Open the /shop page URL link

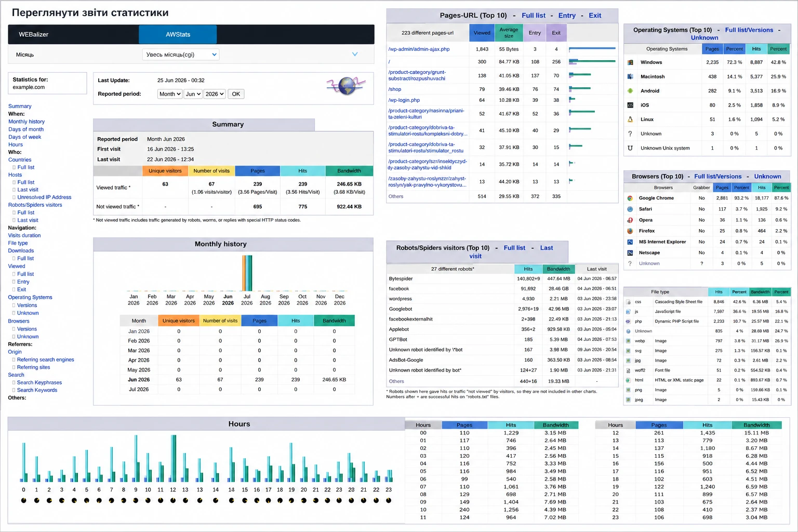point(395,89)
